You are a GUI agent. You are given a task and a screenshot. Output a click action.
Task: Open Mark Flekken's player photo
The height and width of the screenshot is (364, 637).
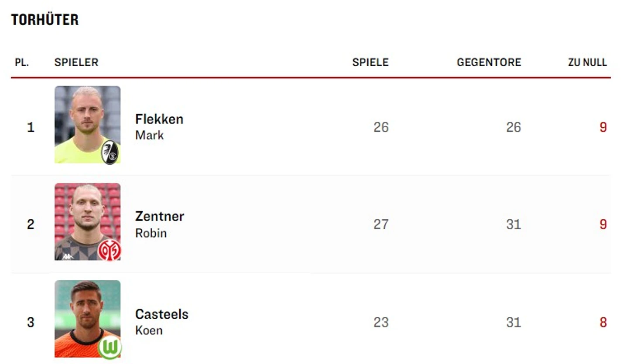87,125
